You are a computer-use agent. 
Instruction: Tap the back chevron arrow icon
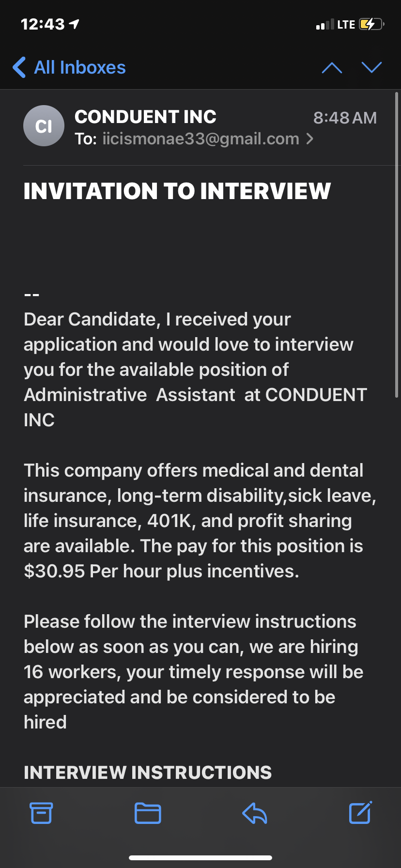[19, 67]
